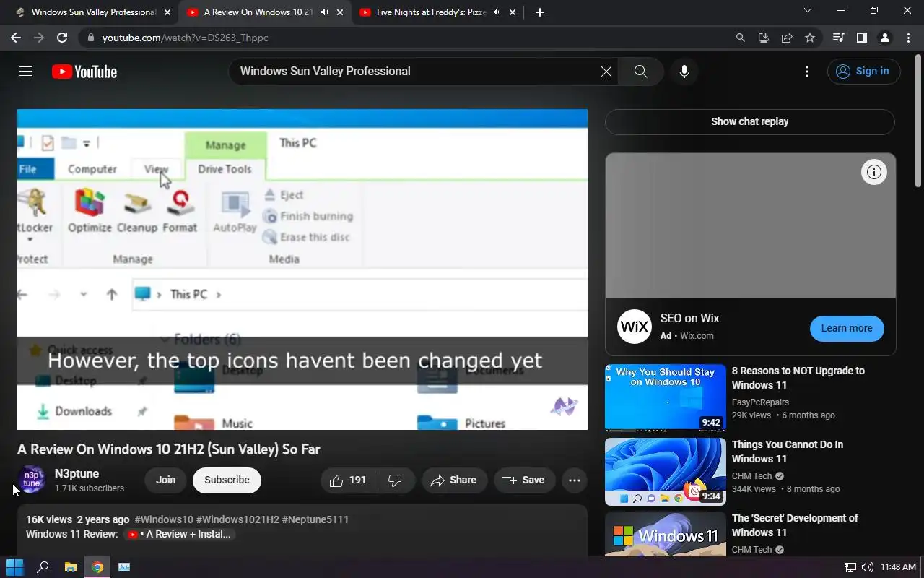The image size is (924, 578).
Task: Go back in browser history
Action: pos(16,38)
